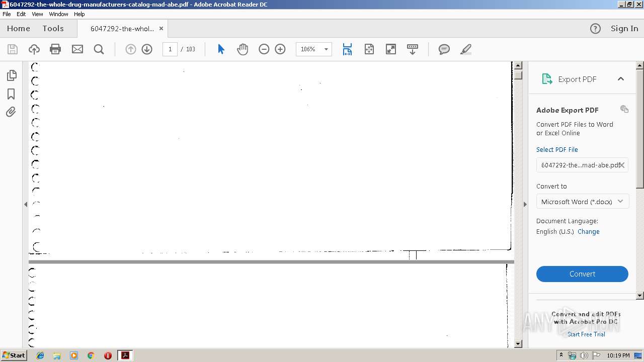
Task: Add a comment with the speech bubble
Action: pos(444,49)
